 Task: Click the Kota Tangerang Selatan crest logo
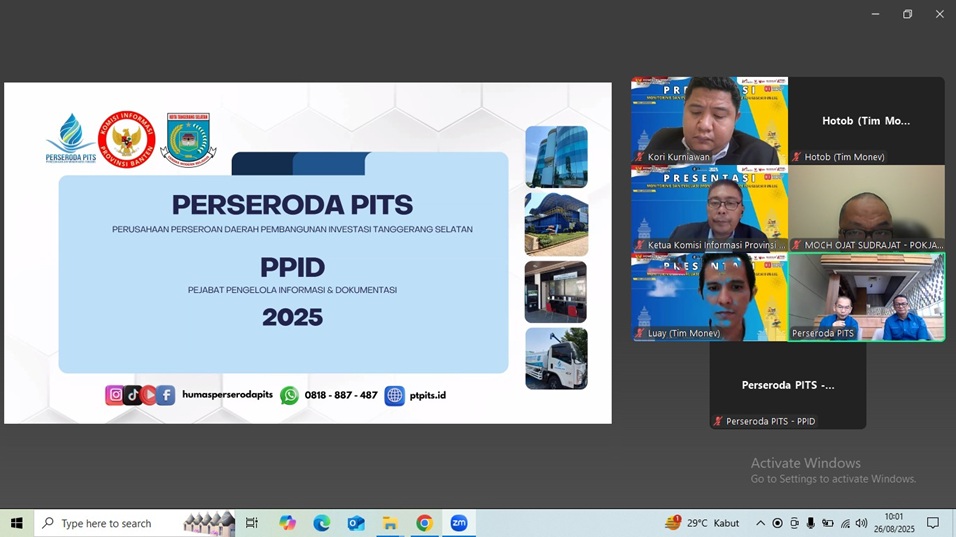(188, 140)
